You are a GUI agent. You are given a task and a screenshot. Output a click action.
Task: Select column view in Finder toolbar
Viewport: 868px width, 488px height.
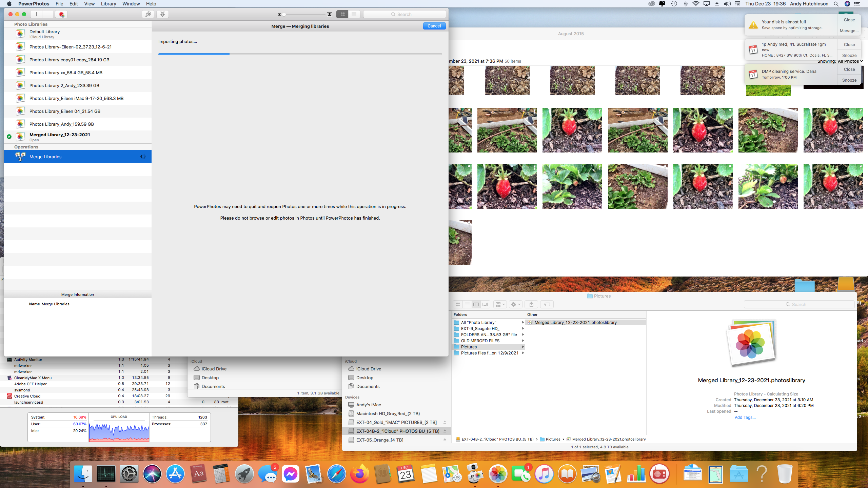(x=476, y=304)
